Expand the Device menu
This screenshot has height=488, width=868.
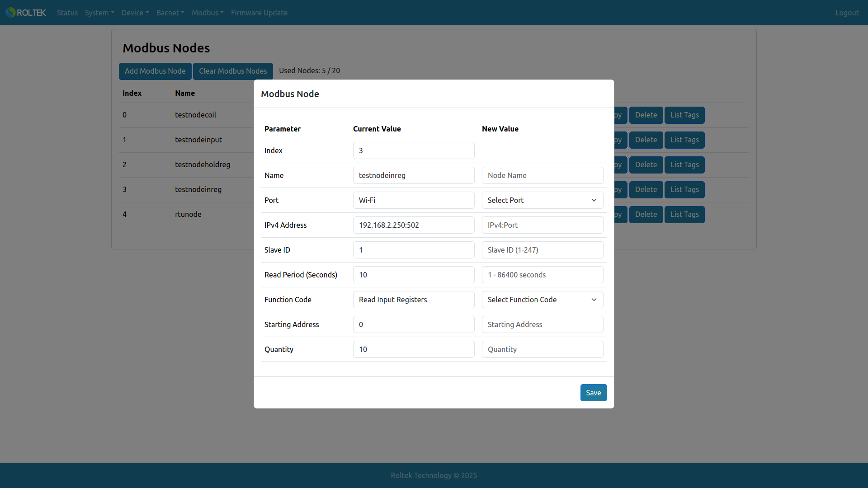[x=135, y=13]
